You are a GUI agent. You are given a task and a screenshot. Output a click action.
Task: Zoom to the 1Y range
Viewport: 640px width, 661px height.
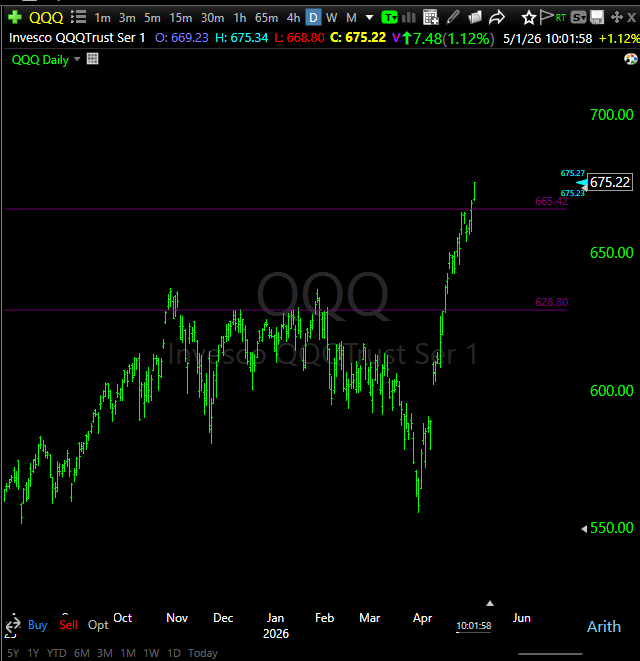tap(33, 653)
